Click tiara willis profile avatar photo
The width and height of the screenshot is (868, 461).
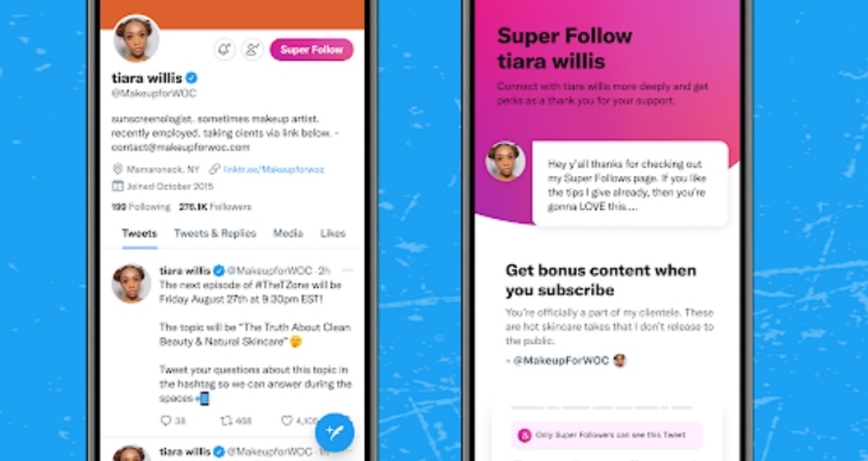tap(136, 39)
